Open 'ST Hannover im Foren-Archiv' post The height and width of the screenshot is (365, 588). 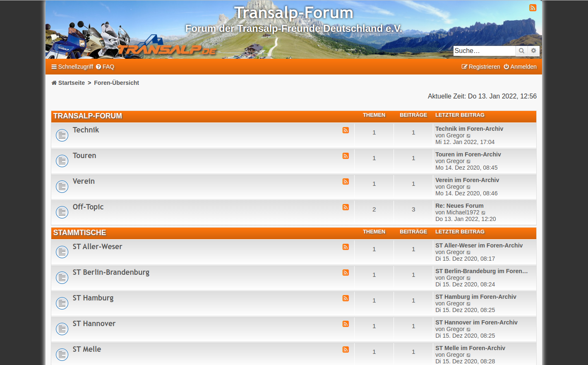coord(476,322)
